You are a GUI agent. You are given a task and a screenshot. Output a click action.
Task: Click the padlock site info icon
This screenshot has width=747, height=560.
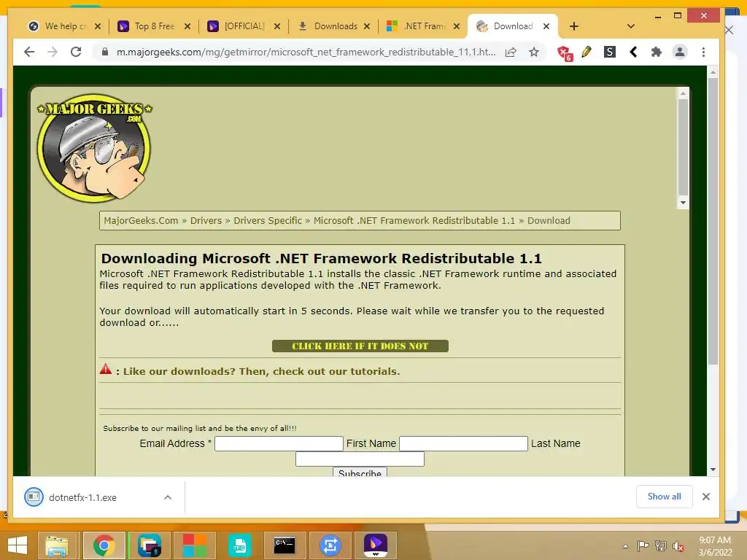point(105,52)
